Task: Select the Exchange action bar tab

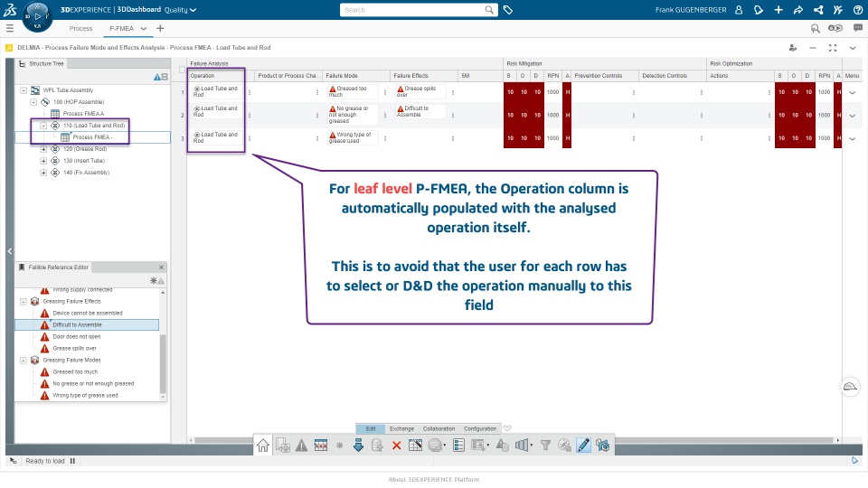Action: point(401,428)
